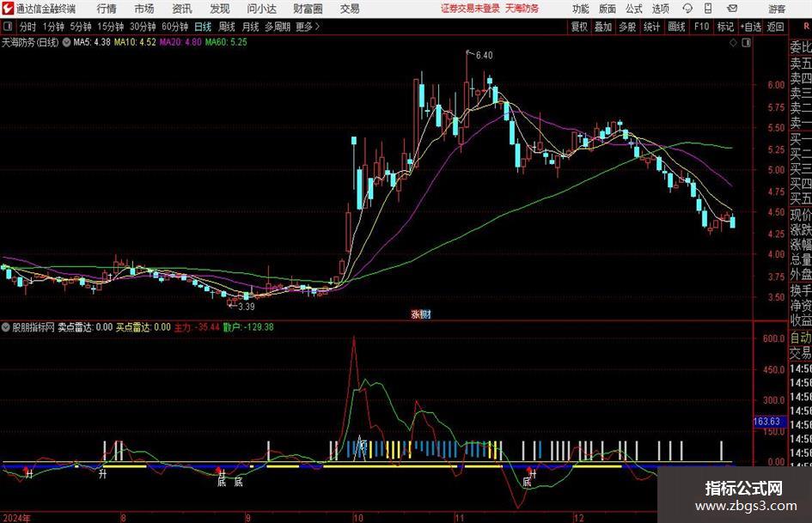Click the MA10: 4.52 value
This screenshot has height=523, width=812.
click(x=135, y=42)
